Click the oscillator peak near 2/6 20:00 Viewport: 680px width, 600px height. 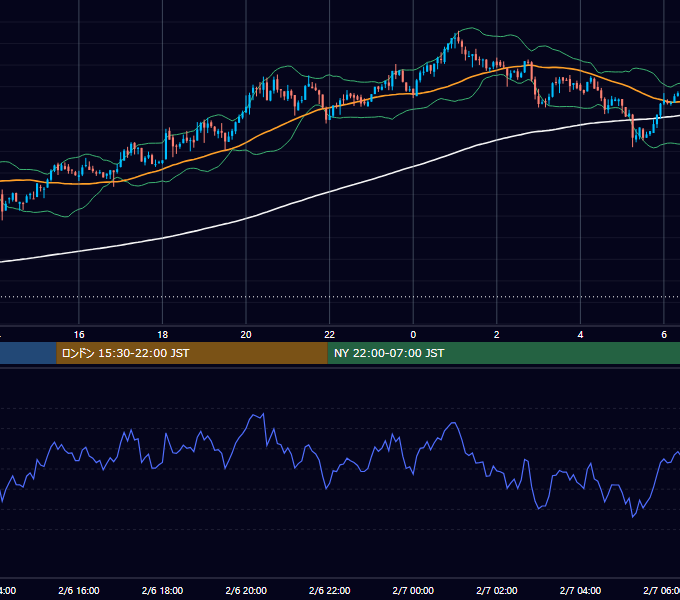[264, 414]
